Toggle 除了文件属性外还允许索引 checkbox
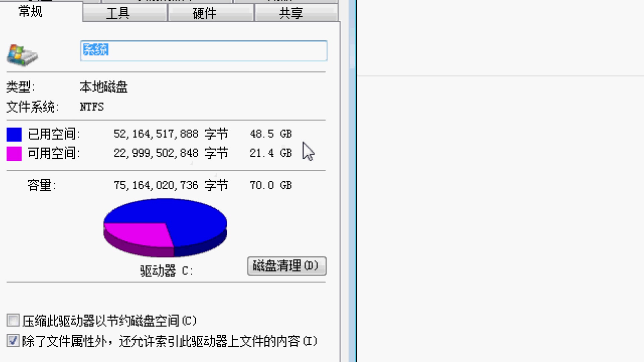Viewport: 644px width, 362px height. point(12,340)
